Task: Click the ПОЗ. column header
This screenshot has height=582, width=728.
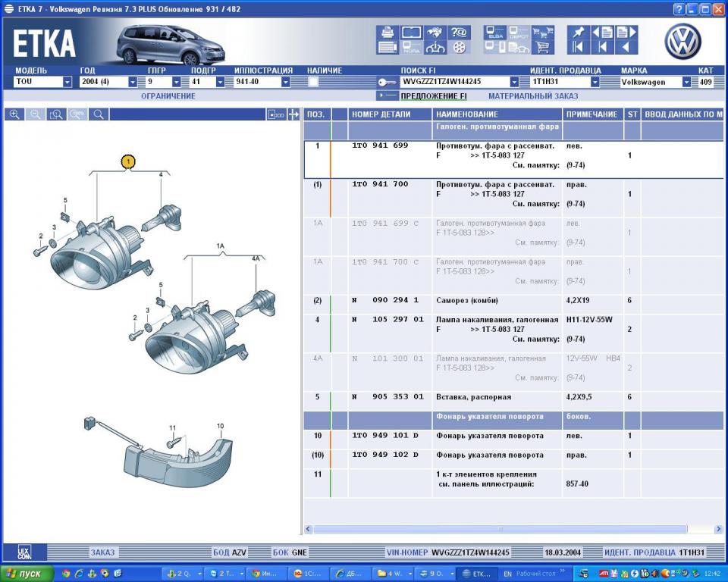Action: 317,114
